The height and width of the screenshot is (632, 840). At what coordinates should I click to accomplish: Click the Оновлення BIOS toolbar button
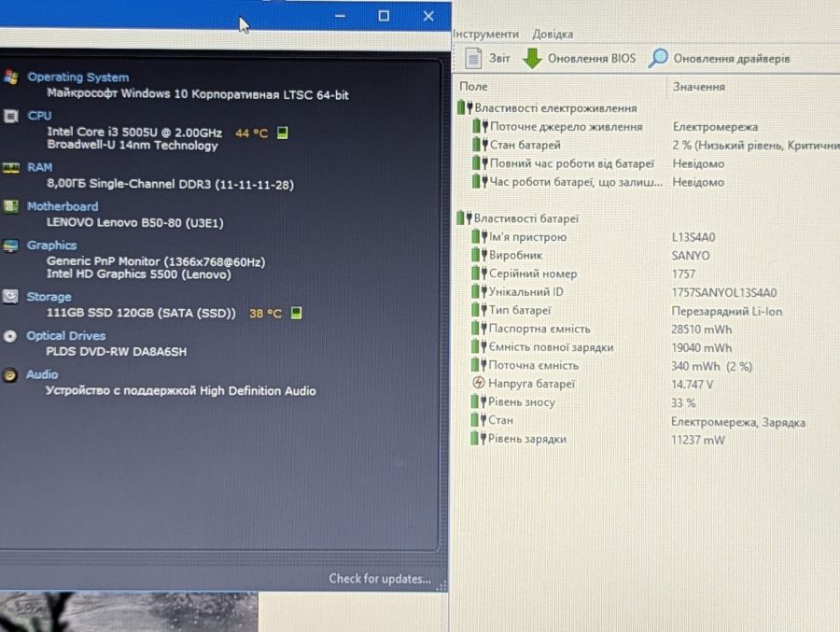tap(579, 59)
